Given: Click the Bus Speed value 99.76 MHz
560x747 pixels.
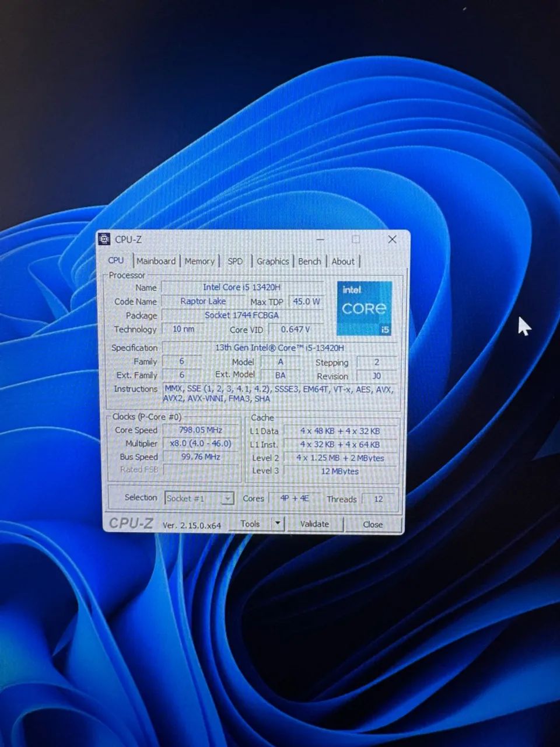Looking at the screenshot, I should pyautogui.click(x=200, y=457).
